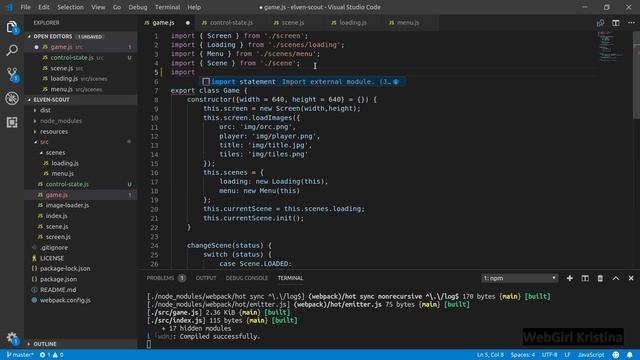Open the Help menu
640x360 pixels.
pos(194,7)
